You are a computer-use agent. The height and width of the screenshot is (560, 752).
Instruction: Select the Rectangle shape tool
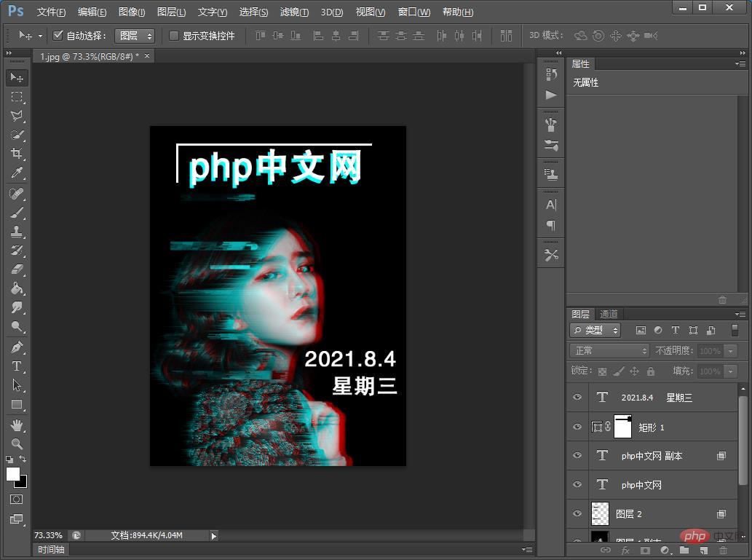point(17,404)
